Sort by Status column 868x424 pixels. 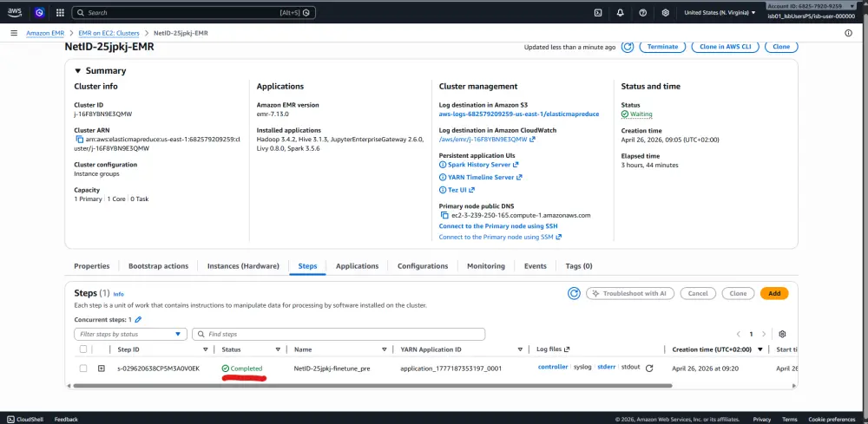click(278, 349)
